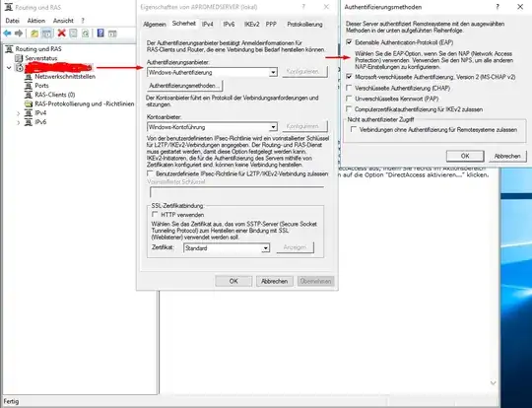Click Konfigurieren next to Kontoanbieter
Viewport: 532px width, 408px height.
304,126
